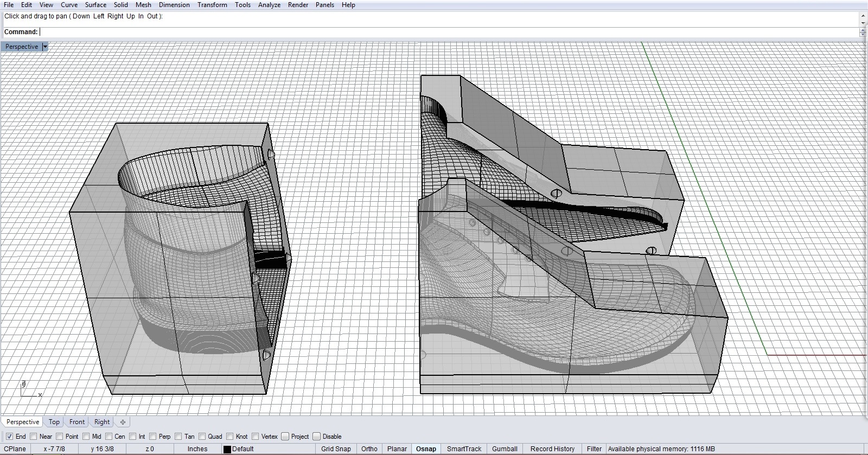
Task: Enable the Perp osnap checkbox
Action: click(x=153, y=437)
